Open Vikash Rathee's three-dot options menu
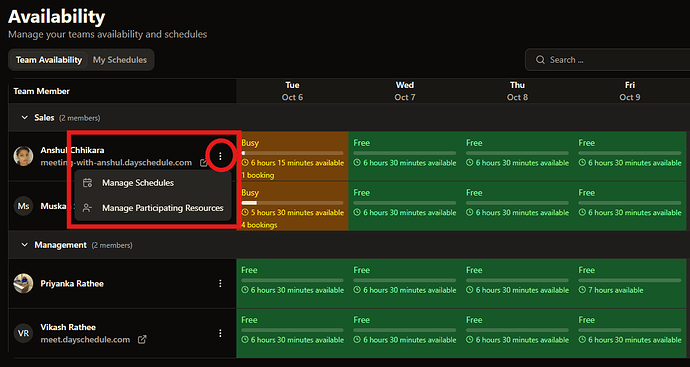690x367 pixels. point(220,334)
